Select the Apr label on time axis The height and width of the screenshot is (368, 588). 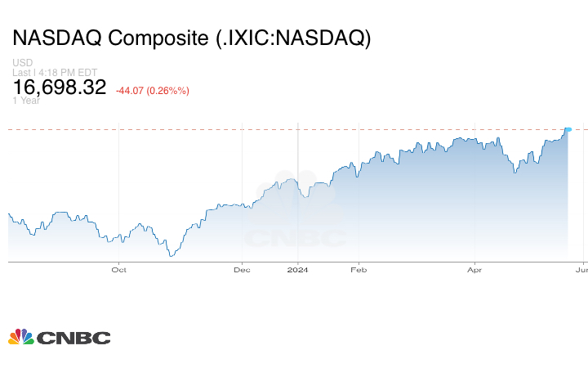pyautogui.click(x=474, y=269)
